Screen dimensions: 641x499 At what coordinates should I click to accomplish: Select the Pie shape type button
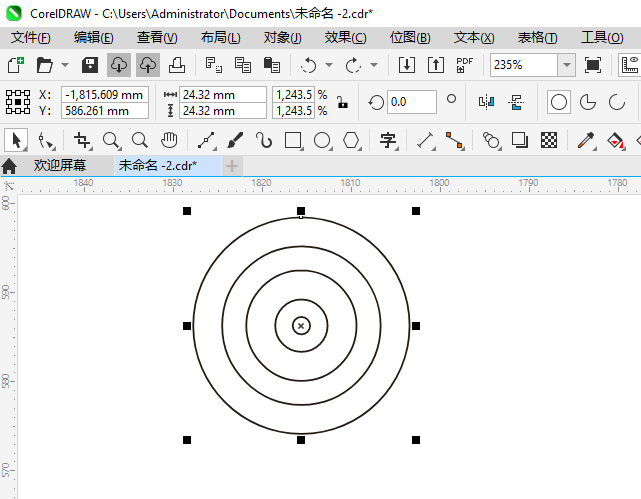[588, 102]
